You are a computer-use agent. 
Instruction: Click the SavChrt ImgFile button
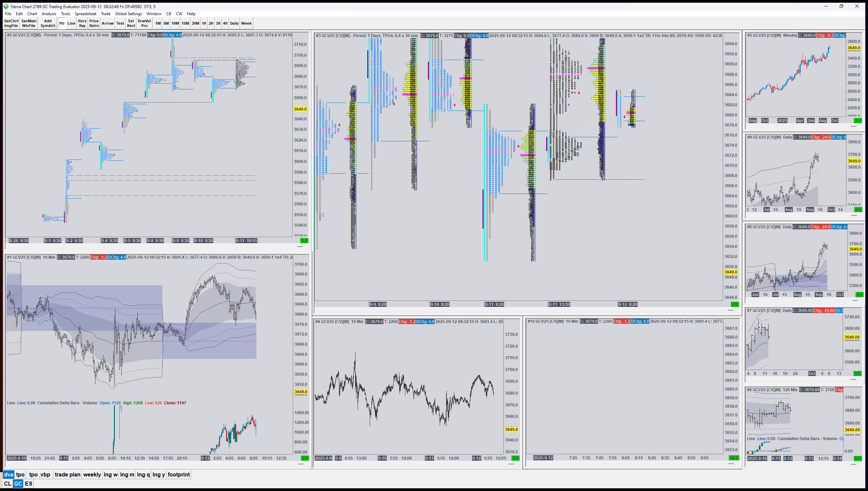tap(11, 23)
